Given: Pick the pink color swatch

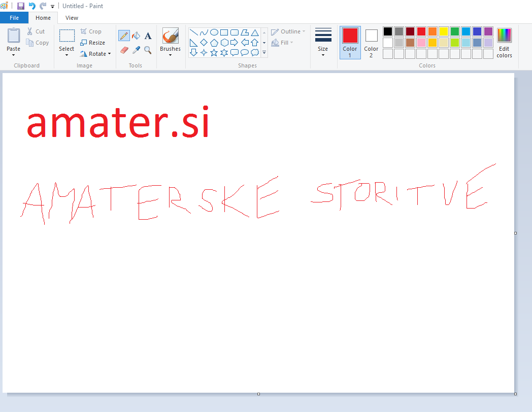Looking at the screenshot, I should tap(421, 43).
